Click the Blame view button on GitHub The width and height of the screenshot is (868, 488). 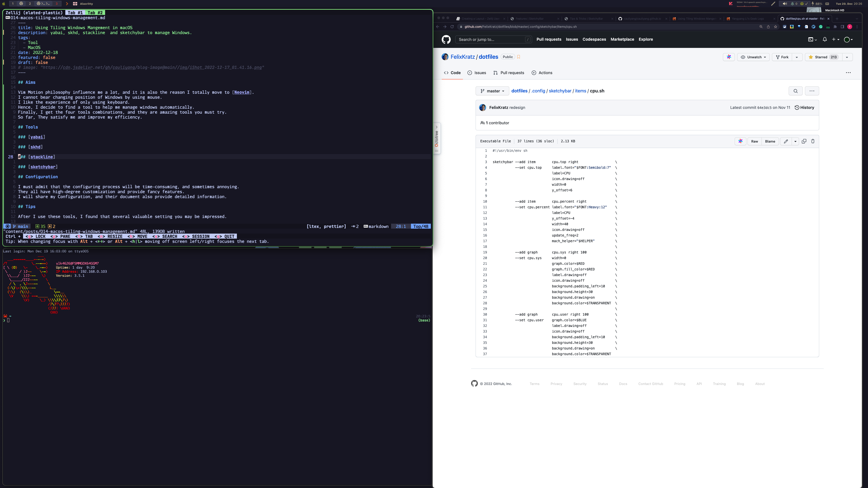(x=770, y=141)
